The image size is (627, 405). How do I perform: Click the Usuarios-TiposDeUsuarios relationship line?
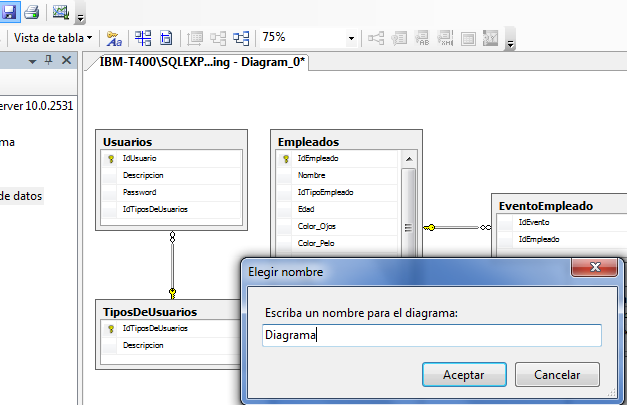click(172, 264)
